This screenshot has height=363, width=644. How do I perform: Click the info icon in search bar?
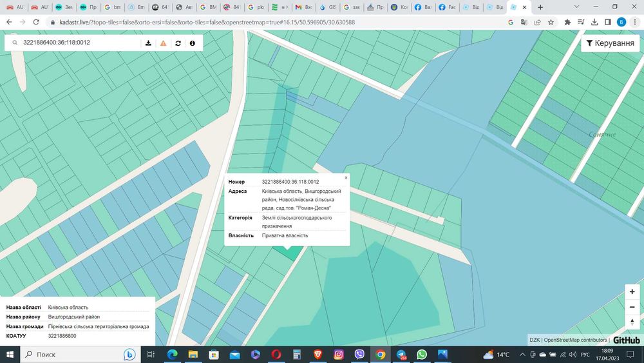point(192,43)
